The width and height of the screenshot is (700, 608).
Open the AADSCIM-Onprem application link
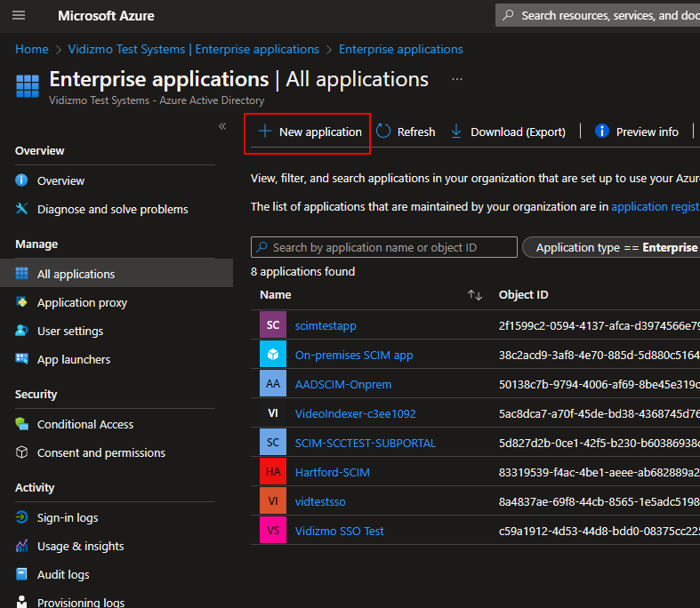coord(343,384)
